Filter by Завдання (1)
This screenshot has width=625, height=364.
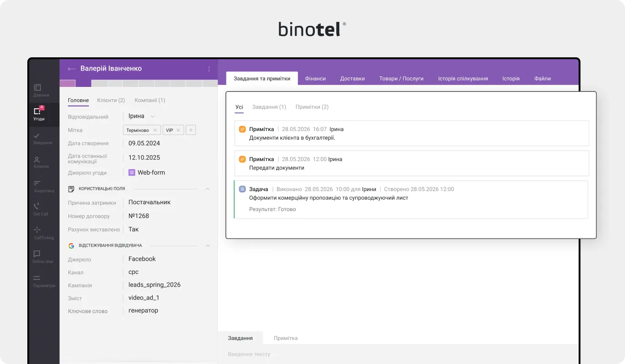(x=269, y=107)
